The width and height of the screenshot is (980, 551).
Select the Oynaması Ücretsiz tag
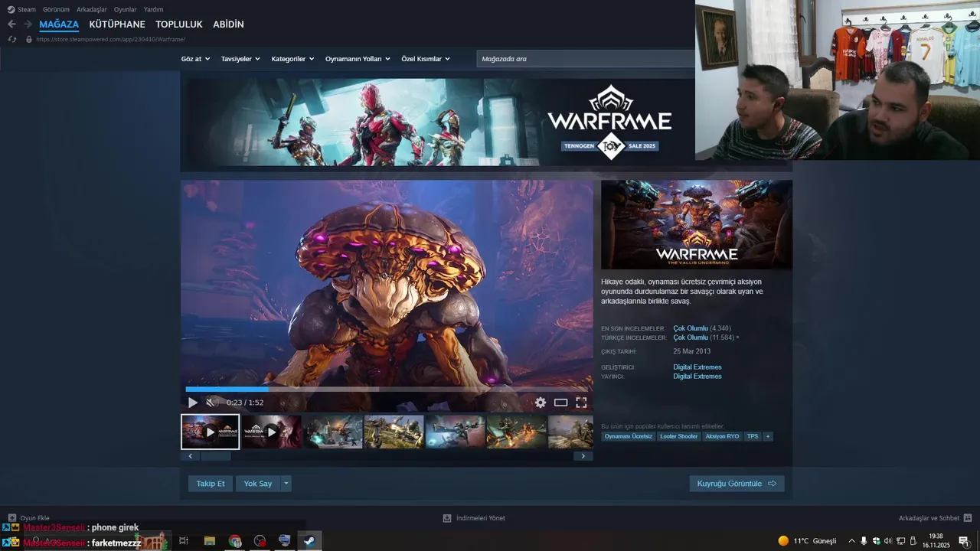pos(629,436)
